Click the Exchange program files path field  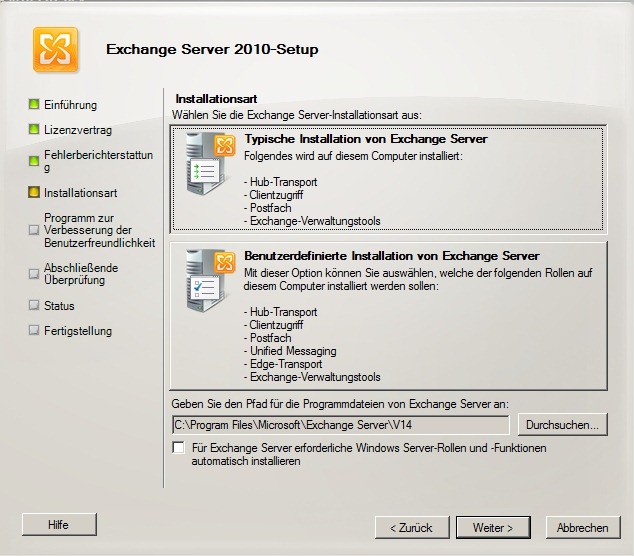[x=340, y=424]
